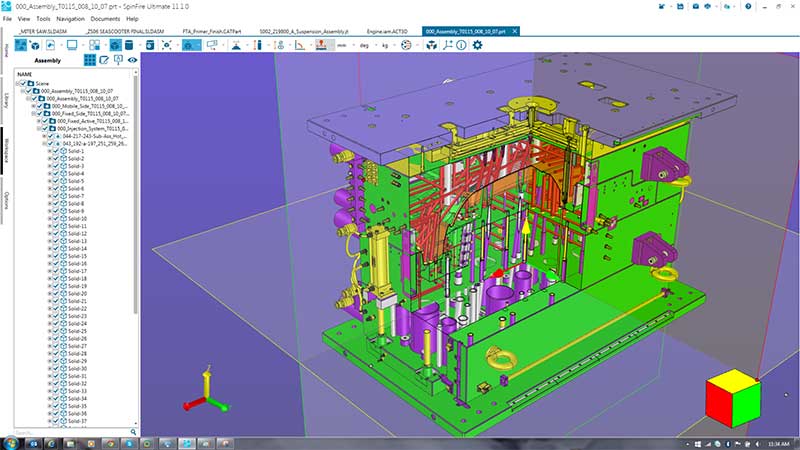Open the Documents menu

pos(105,18)
